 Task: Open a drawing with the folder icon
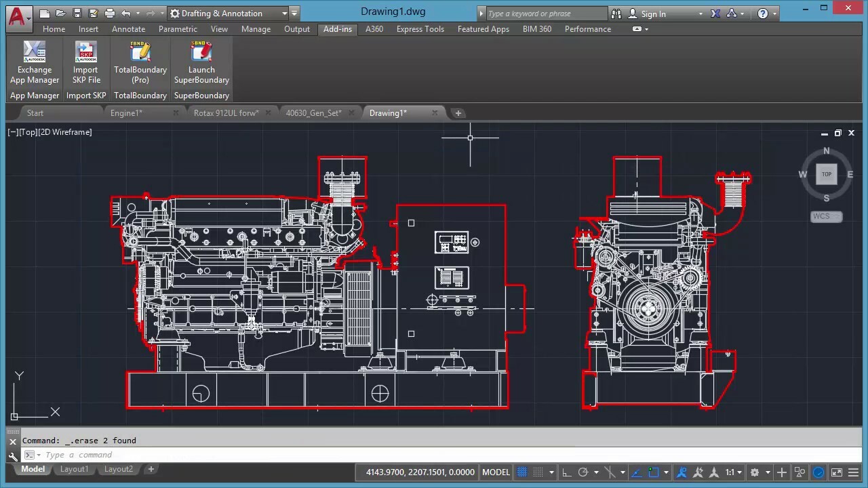click(x=60, y=13)
